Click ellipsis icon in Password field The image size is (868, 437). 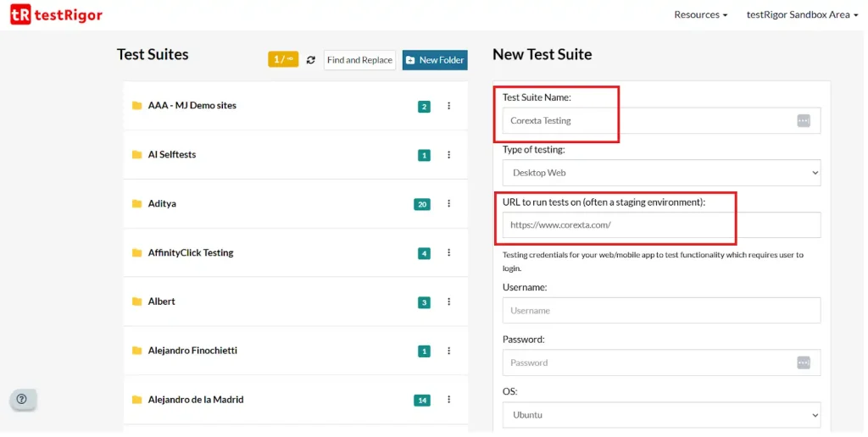coord(804,362)
